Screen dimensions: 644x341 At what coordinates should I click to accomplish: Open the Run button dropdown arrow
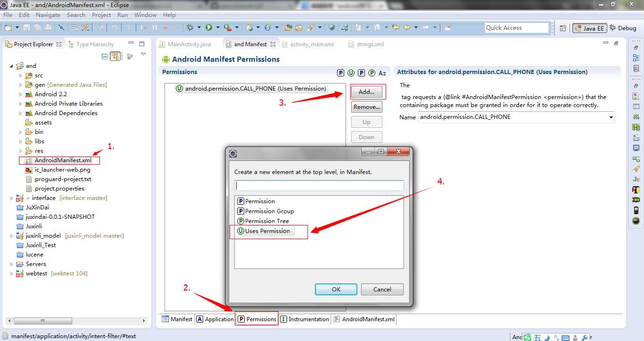click(x=218, y=28)
